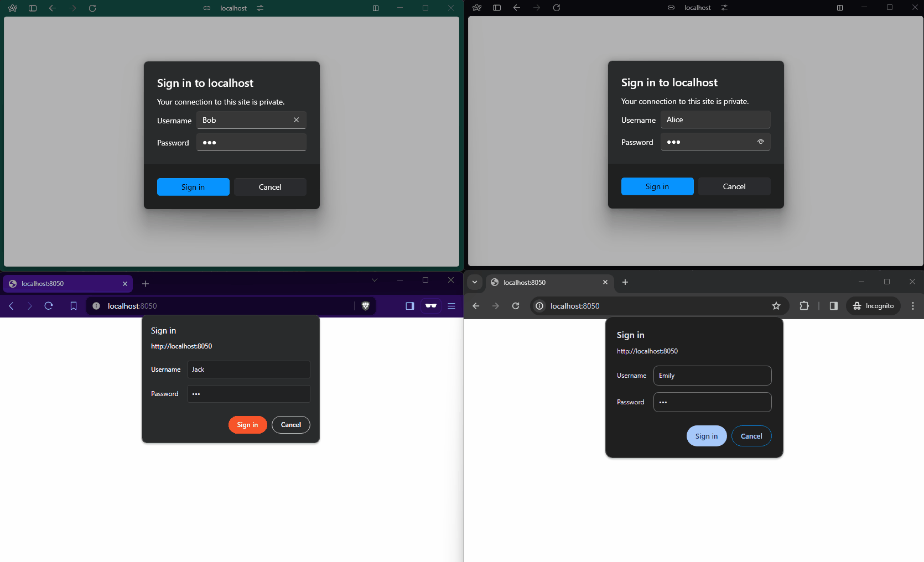Viewport: 924px width, 562px height.
Task: Close localhost:8050 tab in Brave window
Action: click(125, 284)
